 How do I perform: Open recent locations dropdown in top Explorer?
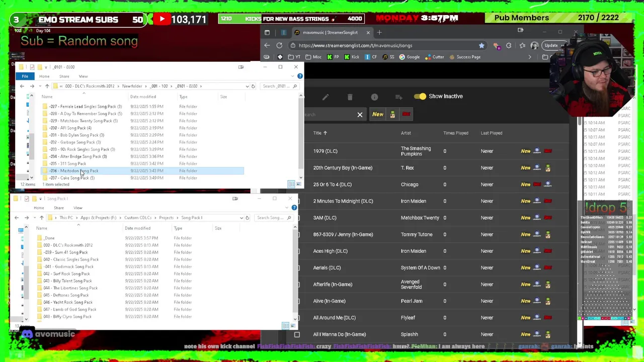[x=39, y=86]
